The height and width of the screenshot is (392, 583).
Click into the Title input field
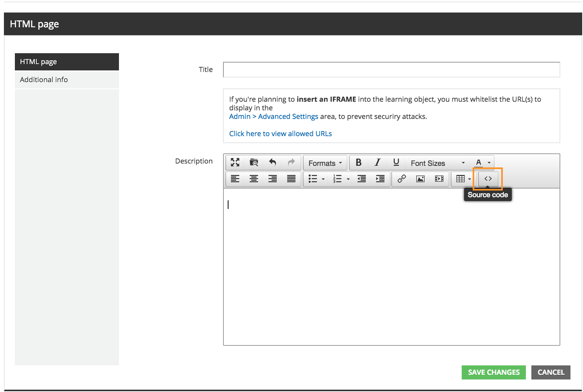(391, 70)
